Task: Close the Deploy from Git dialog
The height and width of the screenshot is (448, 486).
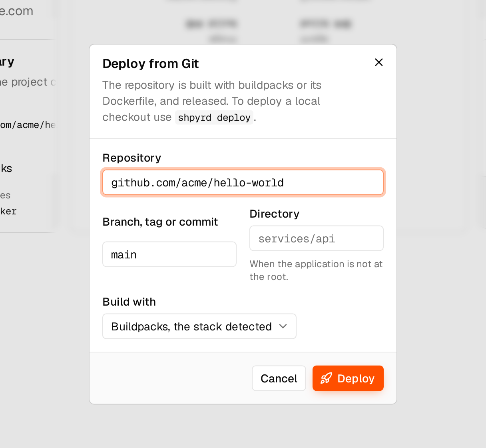Action: pos(379,62)
